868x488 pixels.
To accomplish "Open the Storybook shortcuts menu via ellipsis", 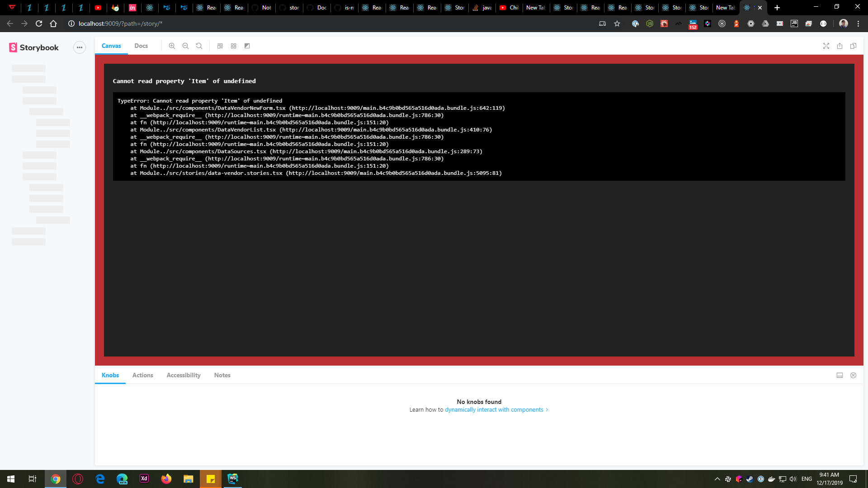I will (x=80, y=47).
